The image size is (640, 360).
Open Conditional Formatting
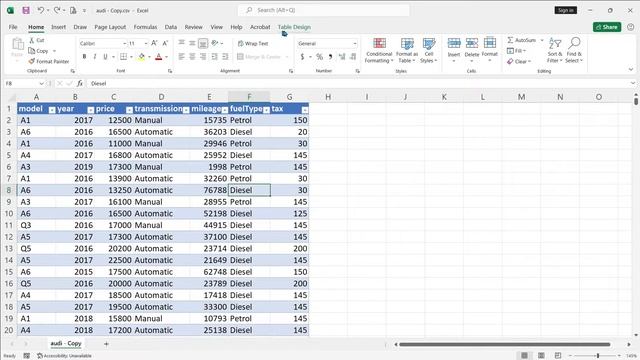pyautogui.click(x=379, y=50)
